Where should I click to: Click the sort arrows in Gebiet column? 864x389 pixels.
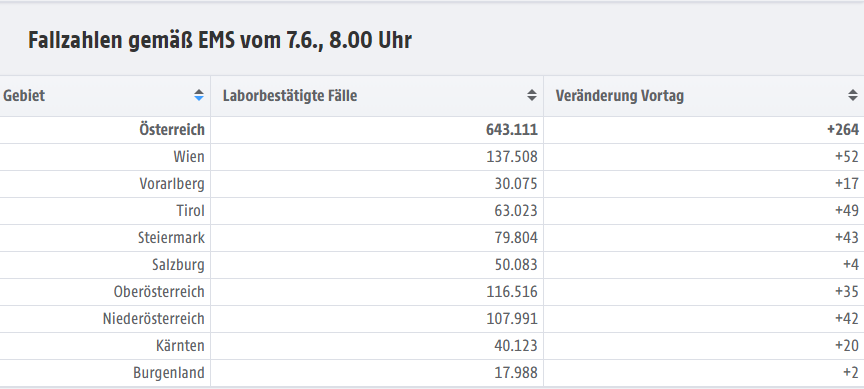tap(199, 95)
